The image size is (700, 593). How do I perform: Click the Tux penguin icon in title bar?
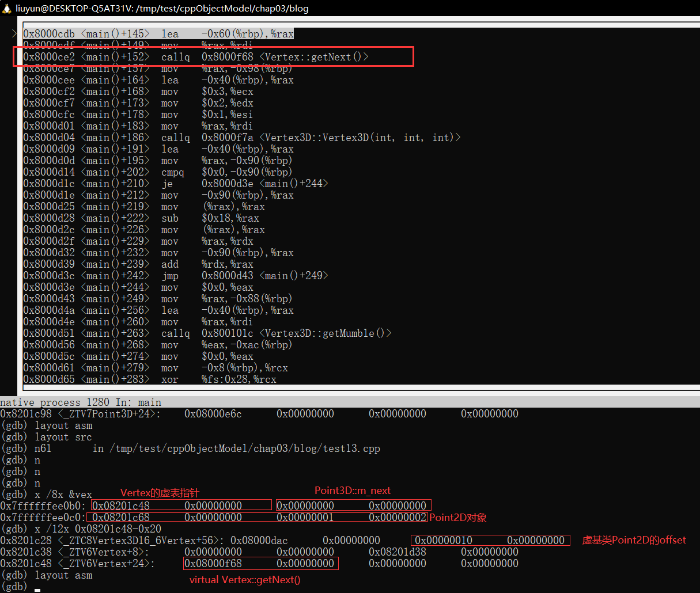(x=7, y=8)
